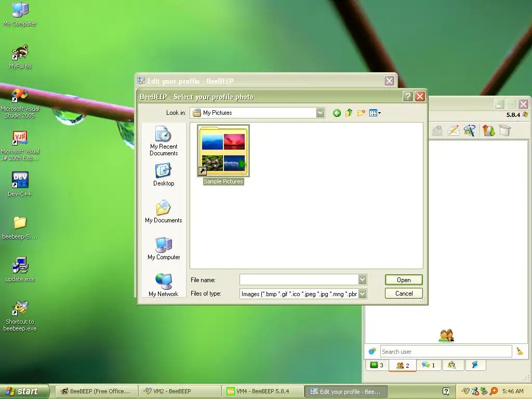Click the two-users icon in BeeBEEP user list
The image size is (532, 399).
click(446, 335)
